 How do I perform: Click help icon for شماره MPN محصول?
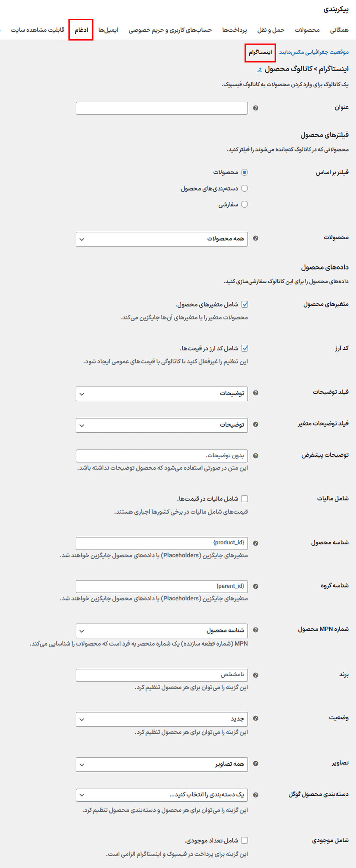click(x=256, y=630)
